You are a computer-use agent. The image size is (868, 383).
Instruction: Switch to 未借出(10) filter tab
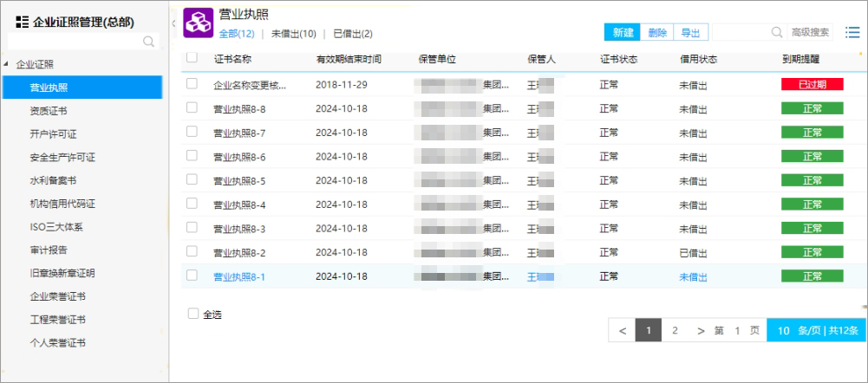coord(293,34)
